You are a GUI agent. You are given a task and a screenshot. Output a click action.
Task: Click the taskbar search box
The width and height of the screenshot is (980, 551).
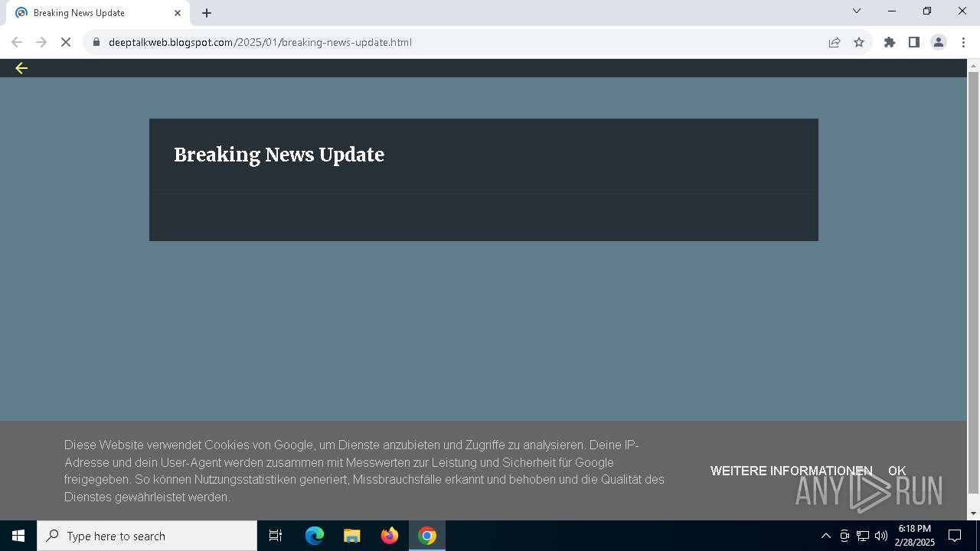click(x=147, y=536)
